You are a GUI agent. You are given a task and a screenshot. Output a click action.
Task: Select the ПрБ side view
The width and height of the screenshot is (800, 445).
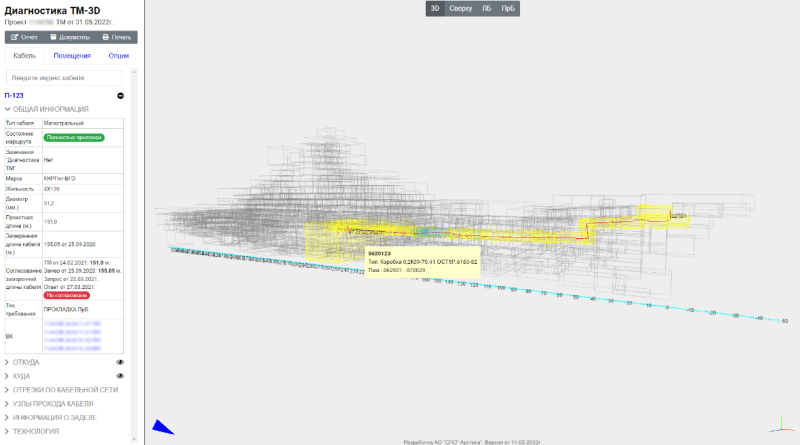[x=508, y=8]
